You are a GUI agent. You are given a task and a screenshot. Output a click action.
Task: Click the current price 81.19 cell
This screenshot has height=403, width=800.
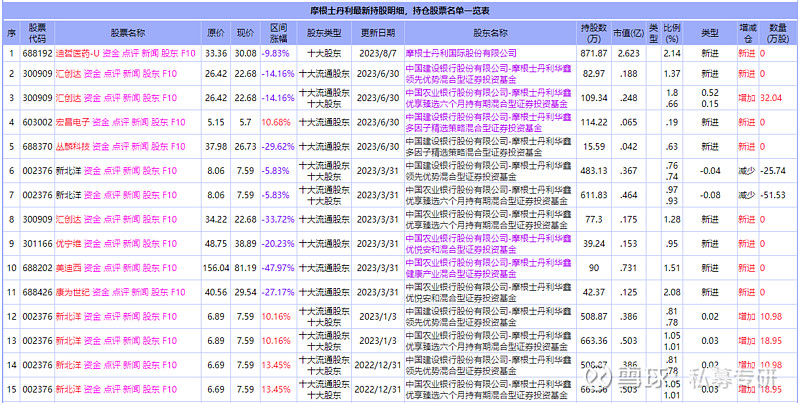(x=245, y=268)
